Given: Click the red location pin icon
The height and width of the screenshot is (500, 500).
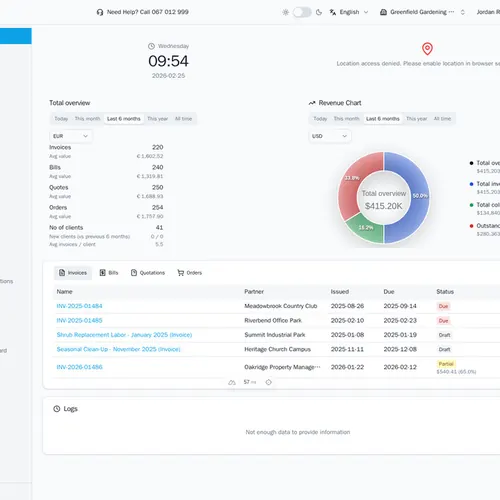Looking at the screenshot, I should coord(427,49).
